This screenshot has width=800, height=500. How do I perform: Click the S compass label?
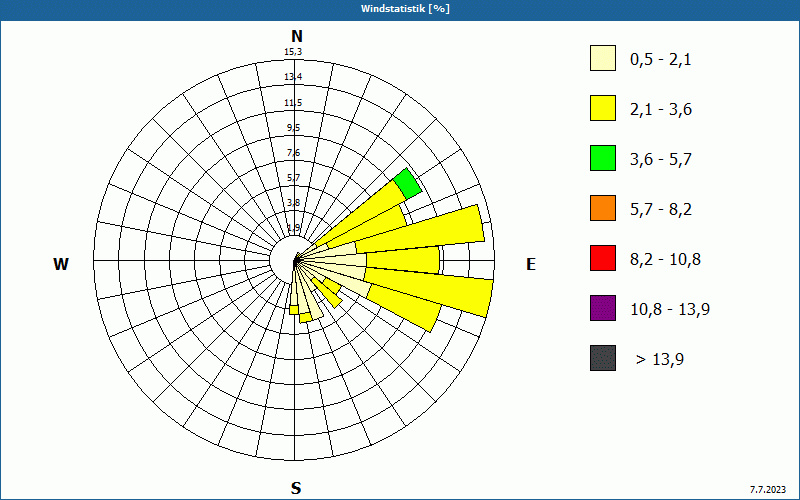click(x=296, y=488)
